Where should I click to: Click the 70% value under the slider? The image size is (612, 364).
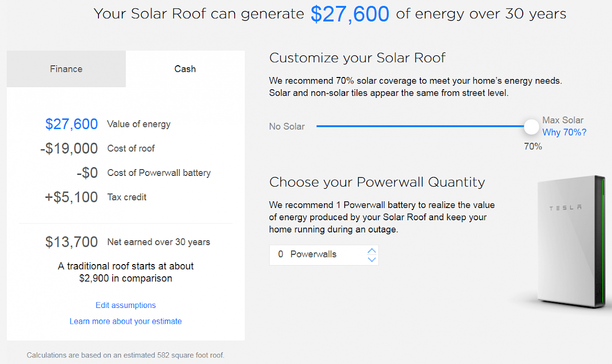coord(533,147)
